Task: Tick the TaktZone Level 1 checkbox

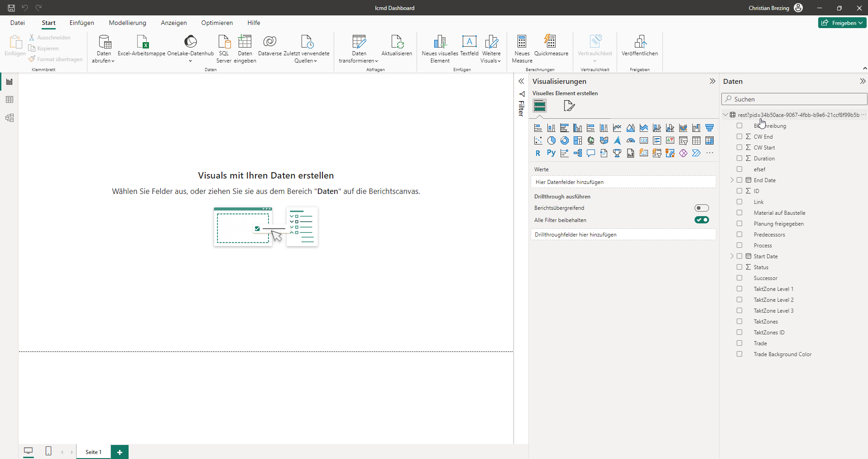Action: 739,289
